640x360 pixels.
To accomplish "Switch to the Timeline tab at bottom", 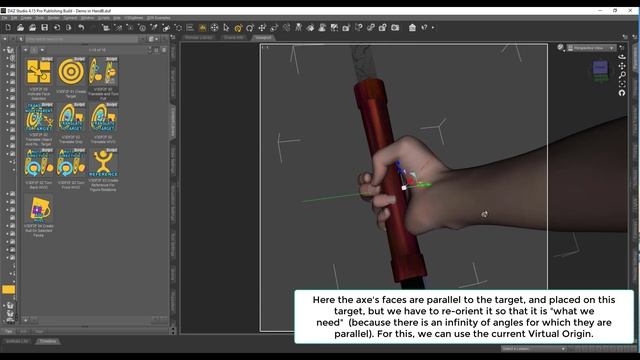I will (48, 341).
